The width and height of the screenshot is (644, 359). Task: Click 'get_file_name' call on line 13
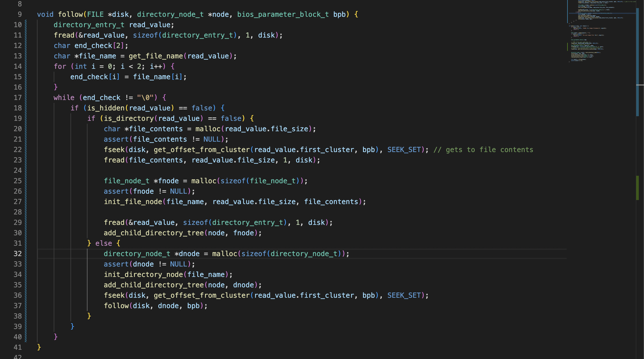(x=155, y=56)
